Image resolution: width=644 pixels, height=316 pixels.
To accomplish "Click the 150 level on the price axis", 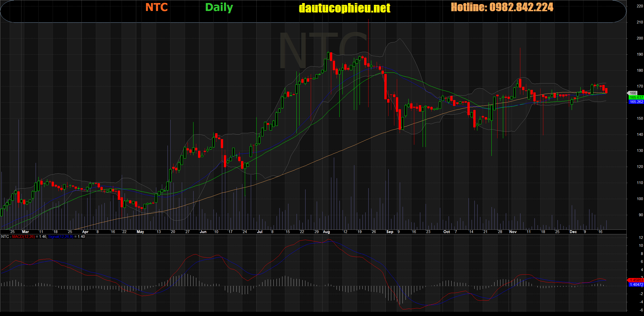I will tap(640, 118).
